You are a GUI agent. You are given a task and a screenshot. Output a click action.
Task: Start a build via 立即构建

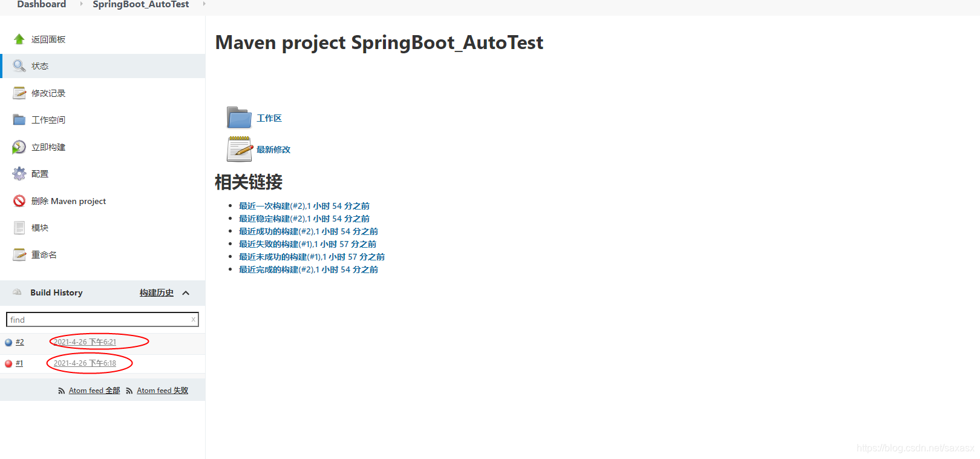[x=48, y=147]
